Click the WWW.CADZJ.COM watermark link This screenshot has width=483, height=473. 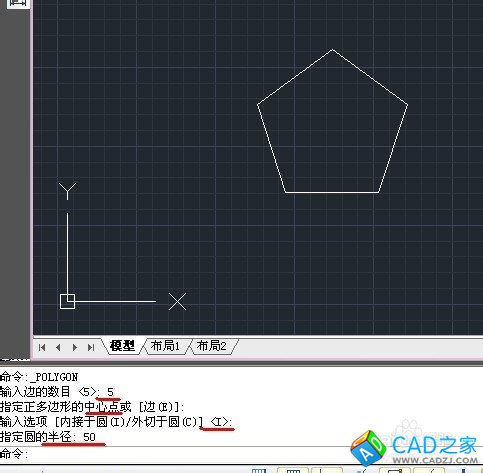[x=435, y=460]
